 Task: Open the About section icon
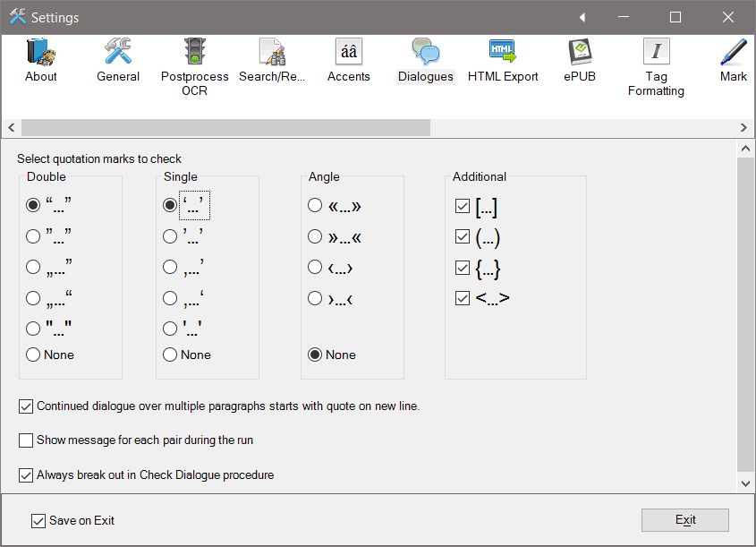[x=41, y=52]
